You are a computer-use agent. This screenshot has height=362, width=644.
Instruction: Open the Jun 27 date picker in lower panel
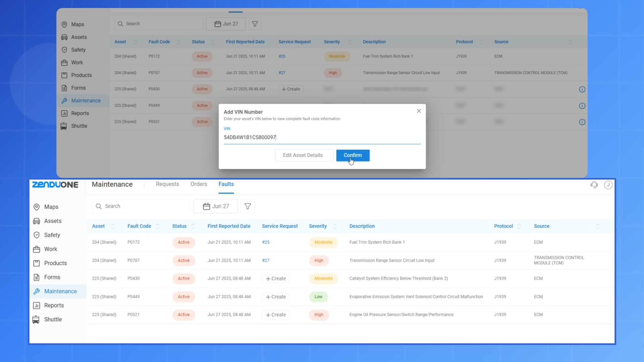pyautogui.click(x=216, y=206)
